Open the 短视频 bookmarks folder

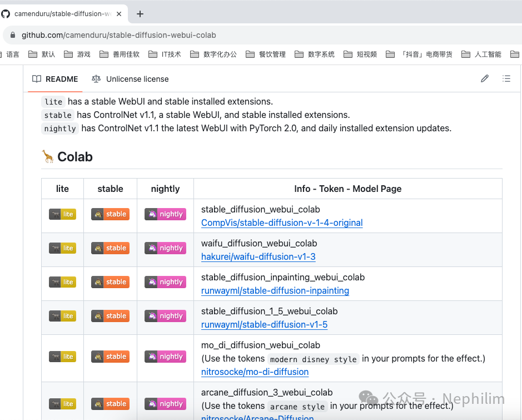coord(360,55)
